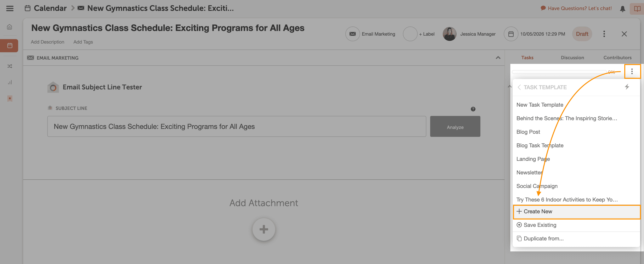Open the project three-dot more options
Viewport: 644px width, 264px height.
click(604, 34)
